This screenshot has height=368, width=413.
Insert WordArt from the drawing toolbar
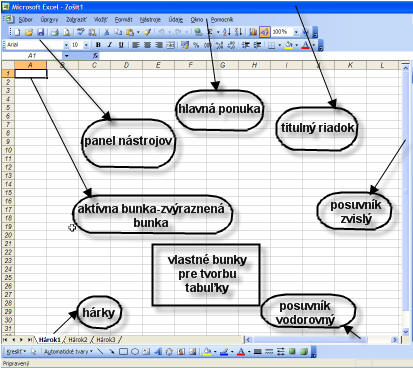(158, 351)
